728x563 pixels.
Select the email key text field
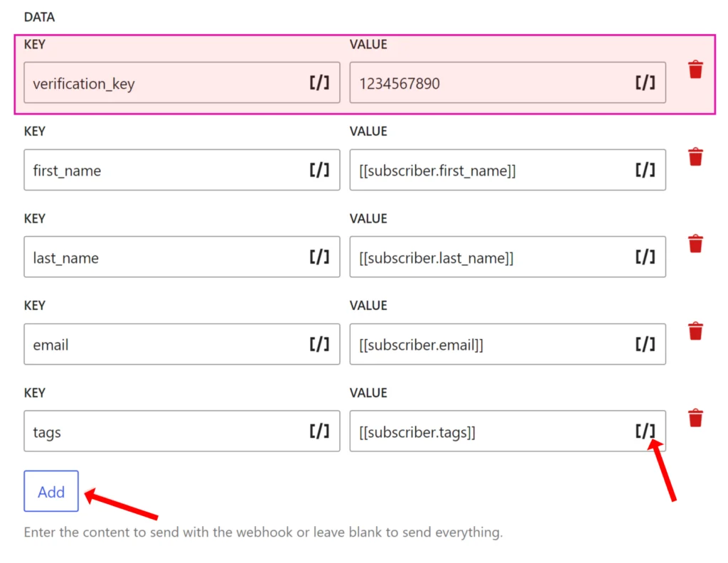point(181,344)
